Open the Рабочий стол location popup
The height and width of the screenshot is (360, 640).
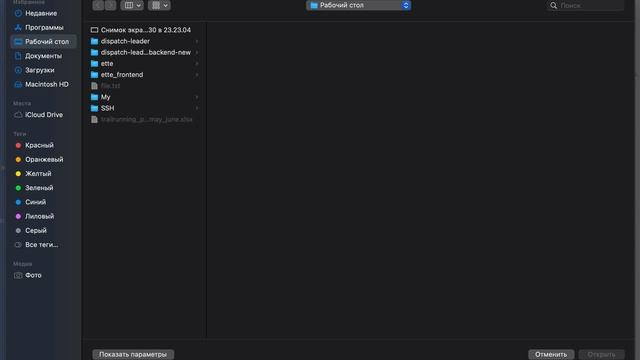[358, 5]
